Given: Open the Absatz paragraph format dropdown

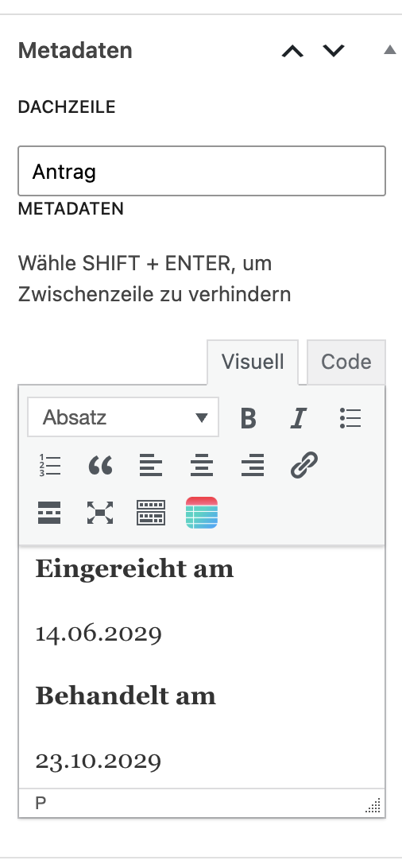Looking at the screenshot, I should pyautogui.click(x=123, y=417).
